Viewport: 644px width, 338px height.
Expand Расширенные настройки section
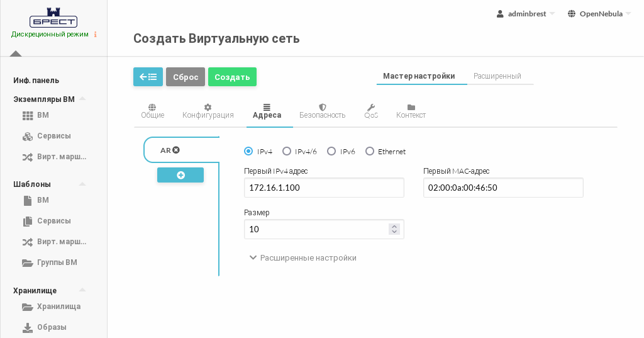tap(303, 258)
